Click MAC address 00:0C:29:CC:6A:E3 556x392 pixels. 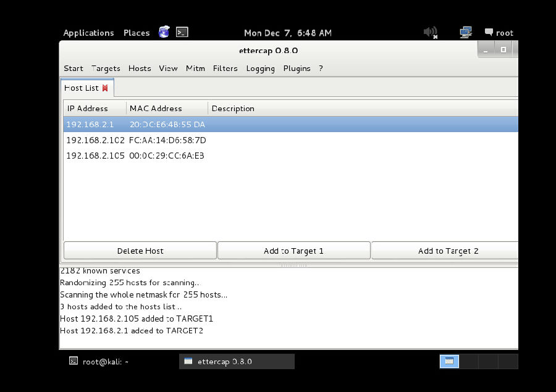tap(167, 156)
